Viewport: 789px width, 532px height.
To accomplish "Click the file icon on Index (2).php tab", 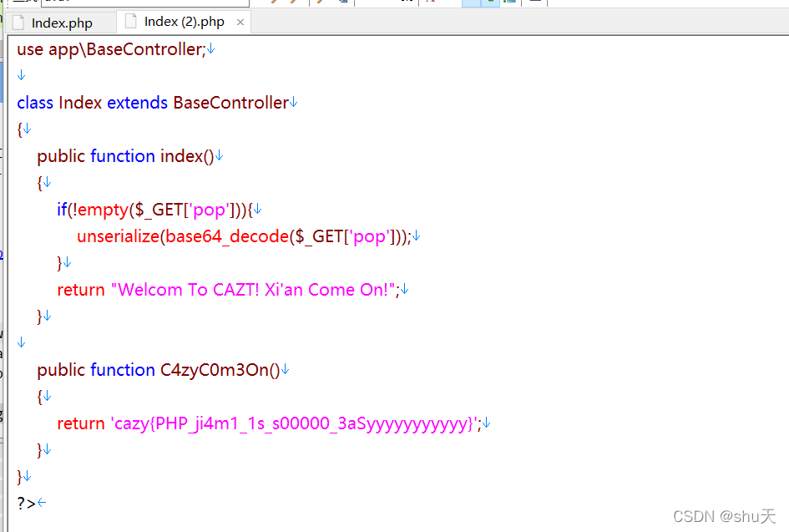I will (131, 21).
